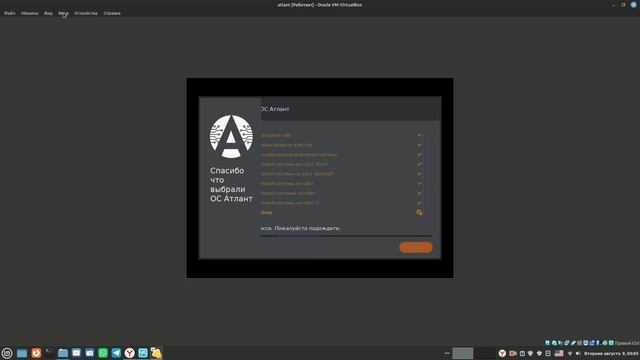
Task: Open the mail client taskbar icon
Action: coord(76,353)
